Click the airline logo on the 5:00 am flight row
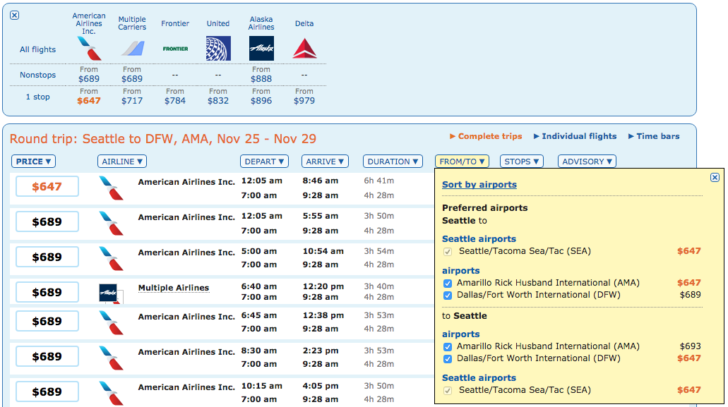The height and width of the screenshot is (407, 728). [x=111, y=258]
